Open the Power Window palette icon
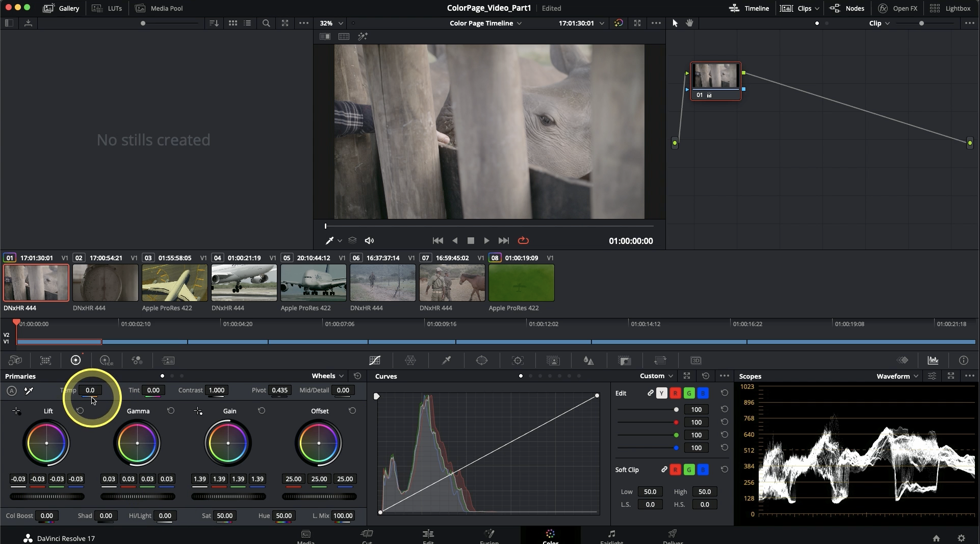980x544 pixels. tap(482, 360)
